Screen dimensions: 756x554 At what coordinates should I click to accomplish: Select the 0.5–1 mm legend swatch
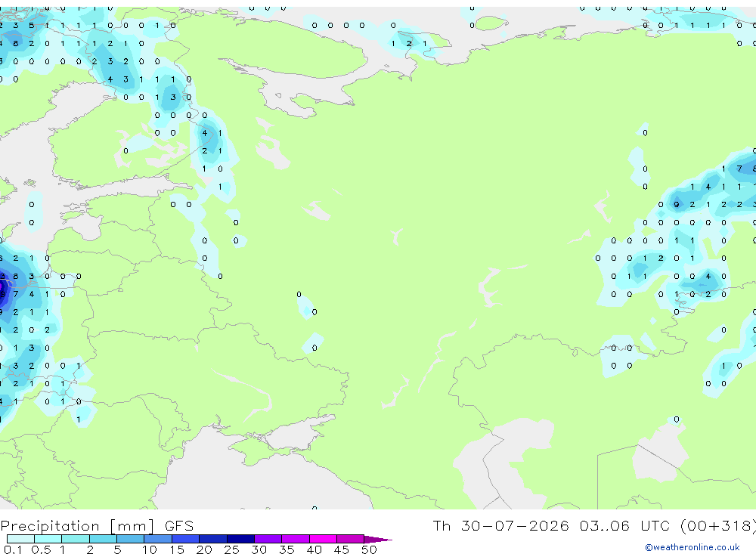click(x=48, y=539)
